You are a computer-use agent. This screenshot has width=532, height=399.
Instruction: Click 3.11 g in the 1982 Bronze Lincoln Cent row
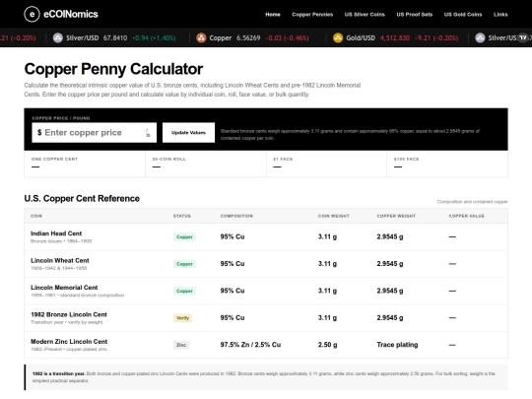pyautogui.click(x=327, y=317)
